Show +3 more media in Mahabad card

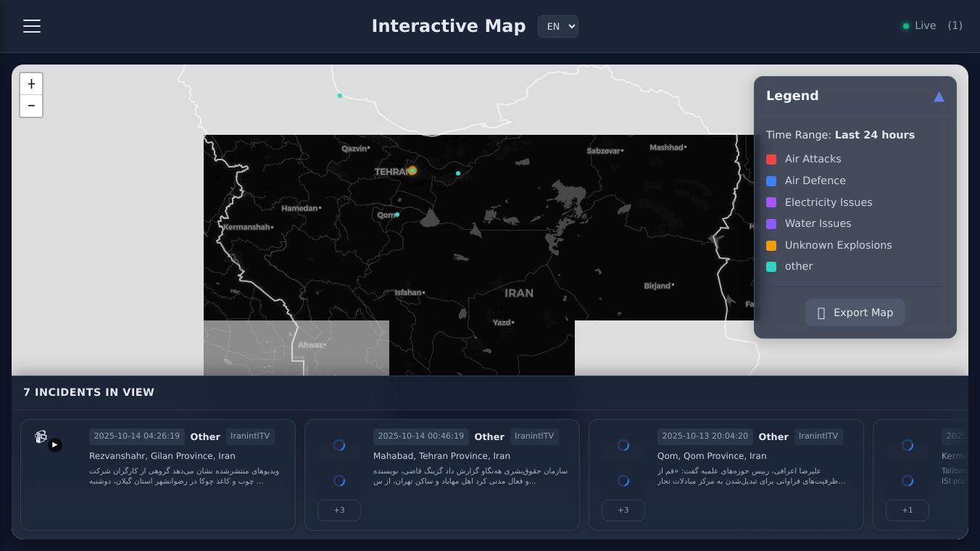click(x=339, y=510)
